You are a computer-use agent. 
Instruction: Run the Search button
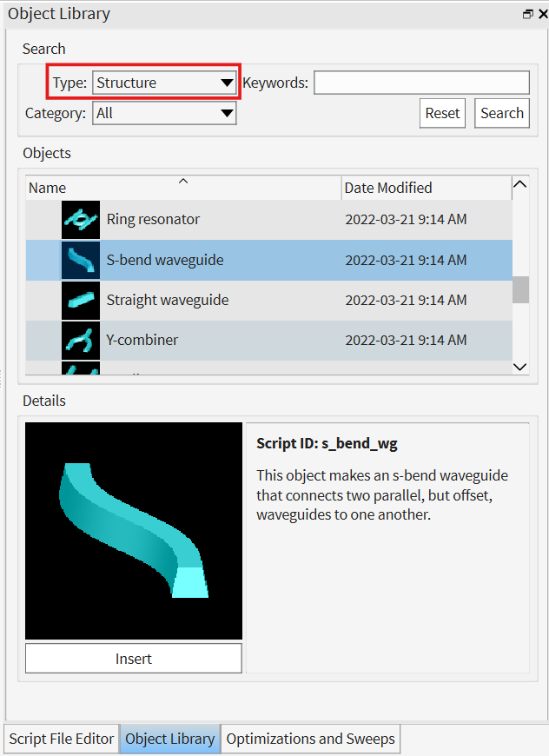[x=502, y=113]
